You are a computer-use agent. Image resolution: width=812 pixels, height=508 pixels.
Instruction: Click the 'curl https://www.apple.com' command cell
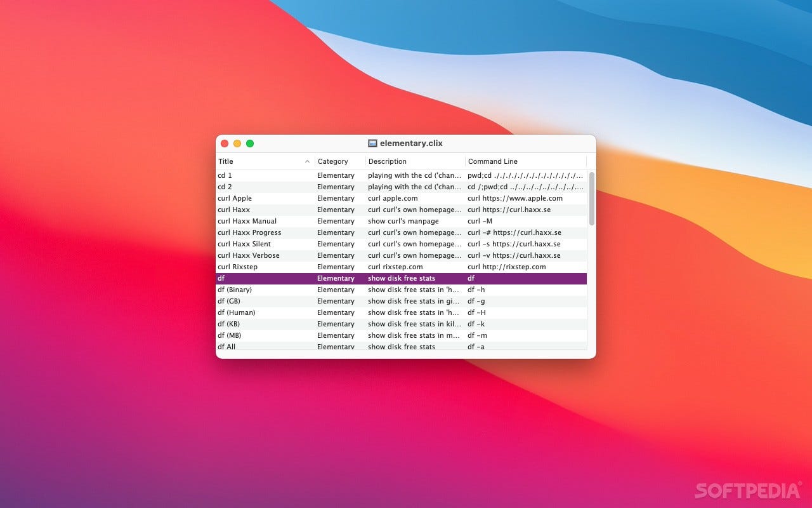[x=515, y=198]
